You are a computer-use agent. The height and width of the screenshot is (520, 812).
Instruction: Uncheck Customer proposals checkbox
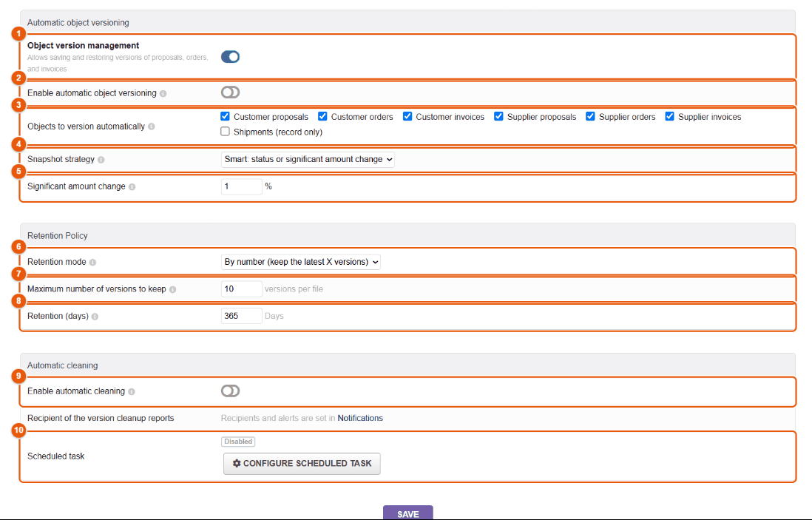pos(226,116)
